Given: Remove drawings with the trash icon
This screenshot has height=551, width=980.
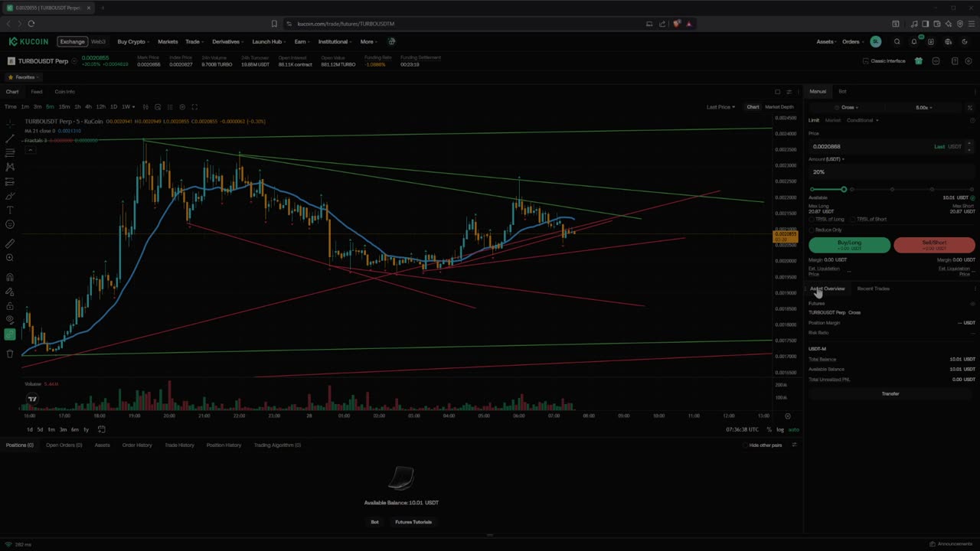Looking at the screenshot, I should 10,354.
